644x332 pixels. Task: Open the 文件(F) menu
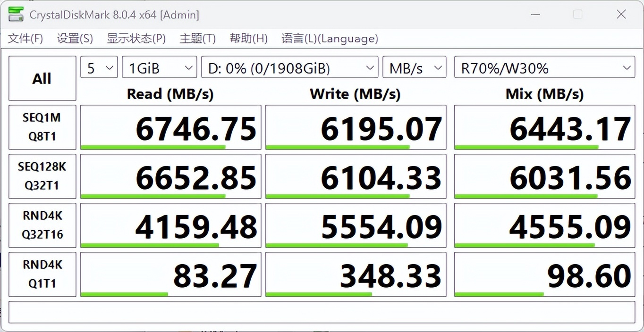point(25,39)
